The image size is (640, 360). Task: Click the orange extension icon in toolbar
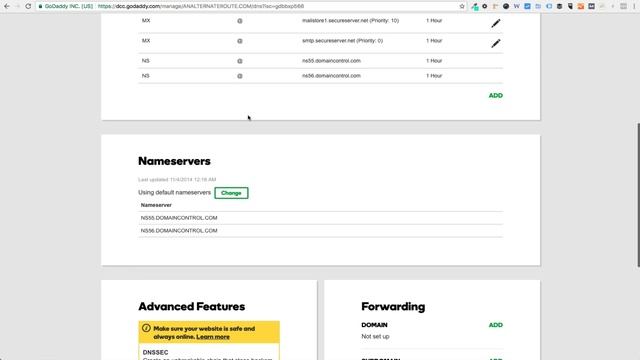click(580, 6)
